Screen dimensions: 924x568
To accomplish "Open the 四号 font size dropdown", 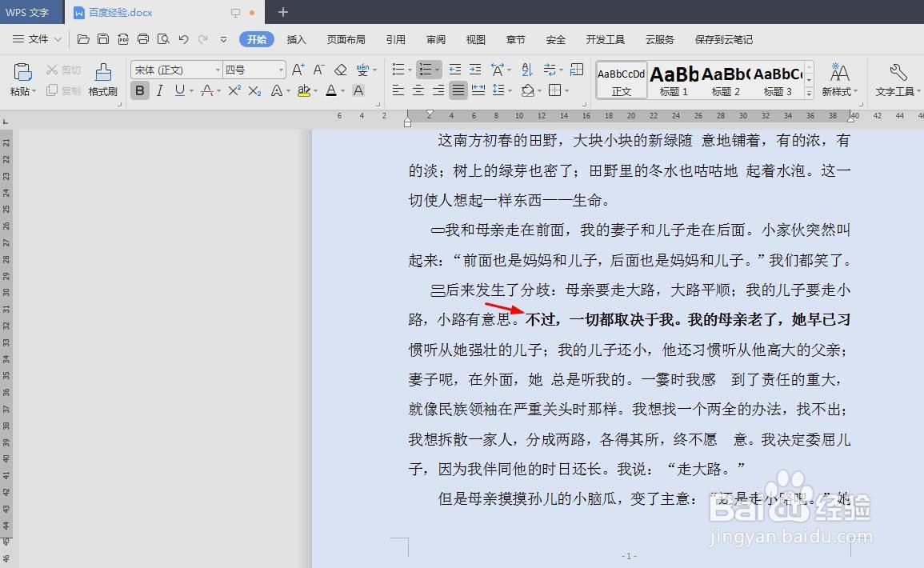I will click(281, 69).
